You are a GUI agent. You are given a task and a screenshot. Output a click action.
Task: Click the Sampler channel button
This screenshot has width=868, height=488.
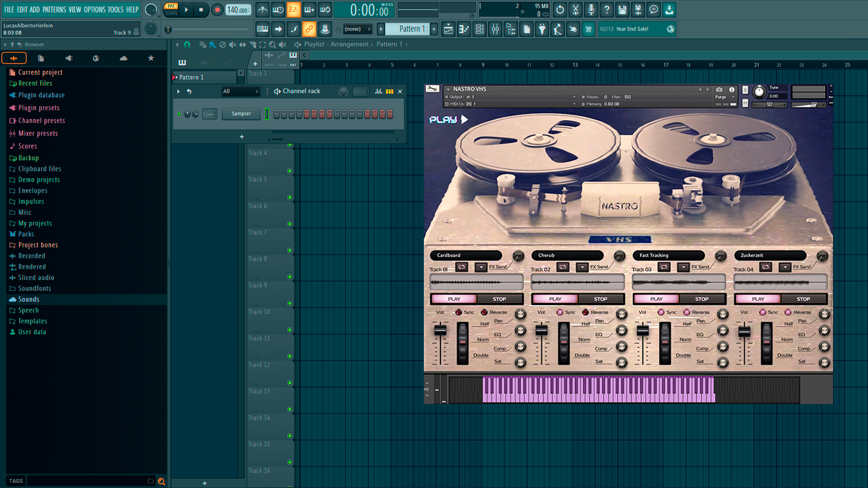click(241, 114)
